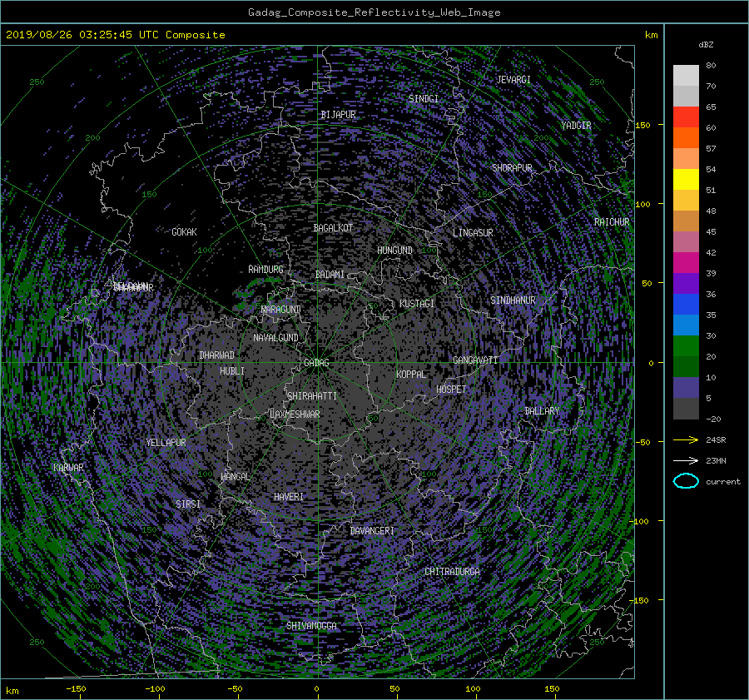Image resolution: width=749 pixels, height=700 pixels.
Task: Click the light orange 54–57 dBZ swatch
Action: 686,159
